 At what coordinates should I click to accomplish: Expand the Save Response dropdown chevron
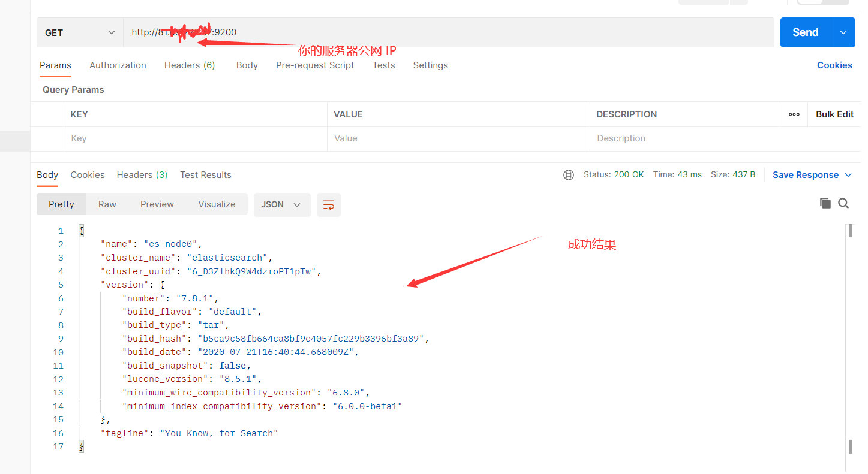(x=848, y=175)
